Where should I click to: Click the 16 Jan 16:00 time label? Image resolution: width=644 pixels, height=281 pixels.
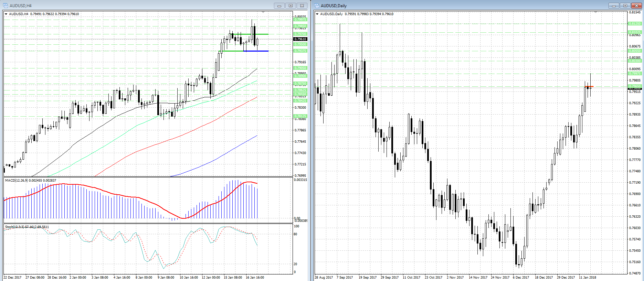tap(255, 278)
